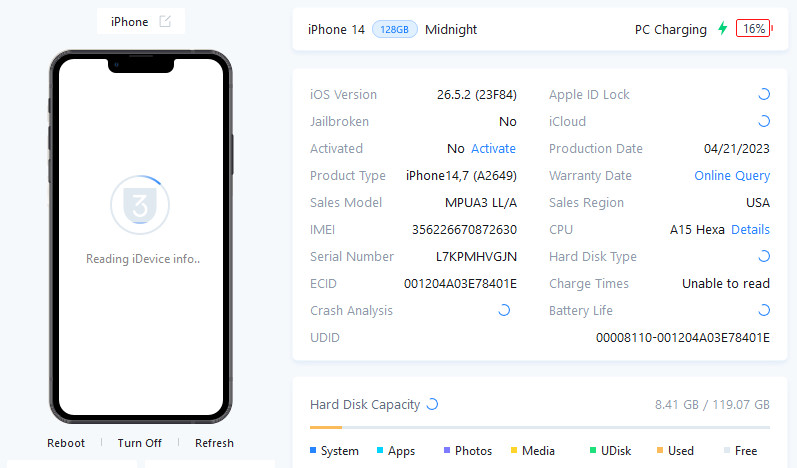Select sales model MPUA3 LL/A
Viewport: 797px width, 468px height.
click(x=481, y=203)
